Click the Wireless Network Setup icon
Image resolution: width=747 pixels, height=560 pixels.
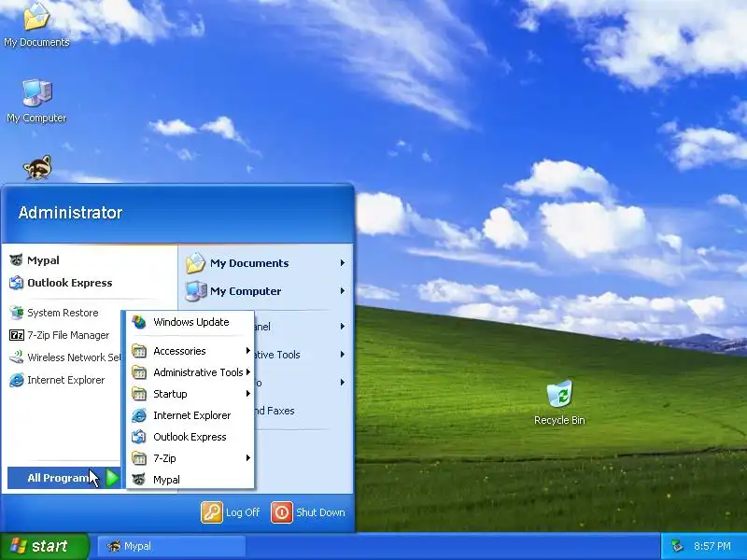point(16,357)
